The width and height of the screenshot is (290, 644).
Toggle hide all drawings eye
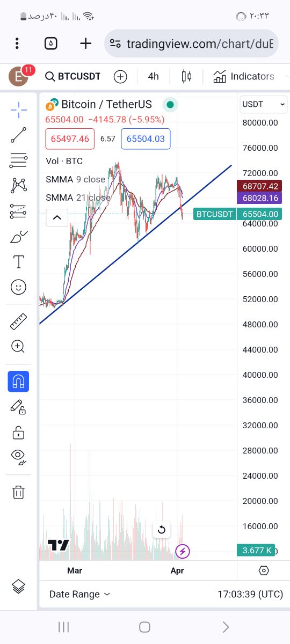tap(18, 457)
